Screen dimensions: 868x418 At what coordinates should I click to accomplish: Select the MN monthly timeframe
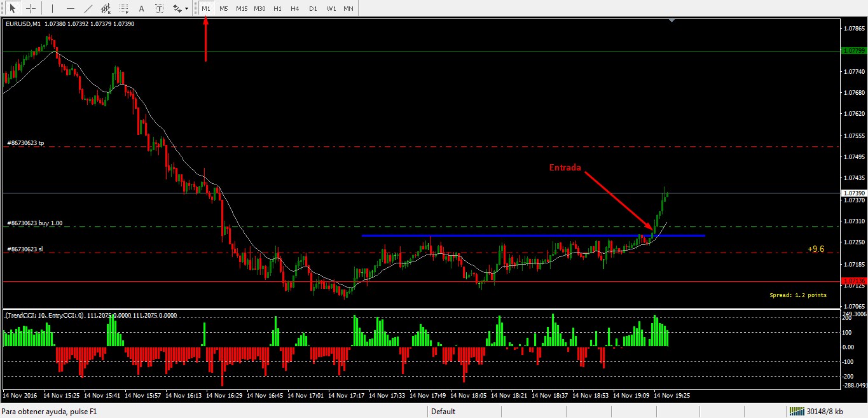pos(348,9)
